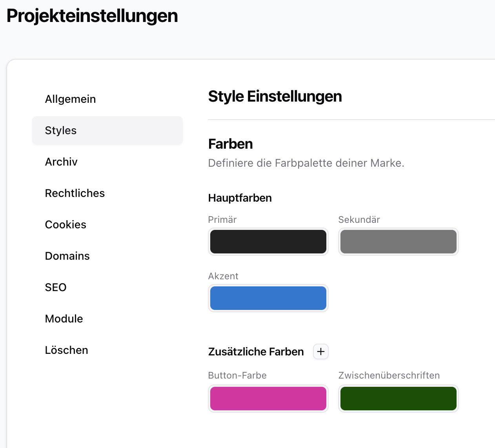Edit the gray Sekundär color

(398, 242)
